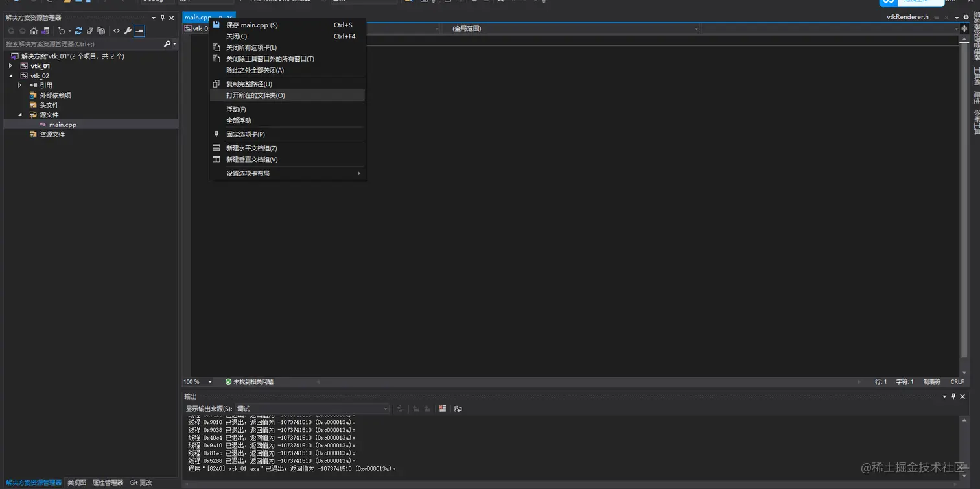Click the split editor window button
The image size is (980, 489).
coord(964,29)
